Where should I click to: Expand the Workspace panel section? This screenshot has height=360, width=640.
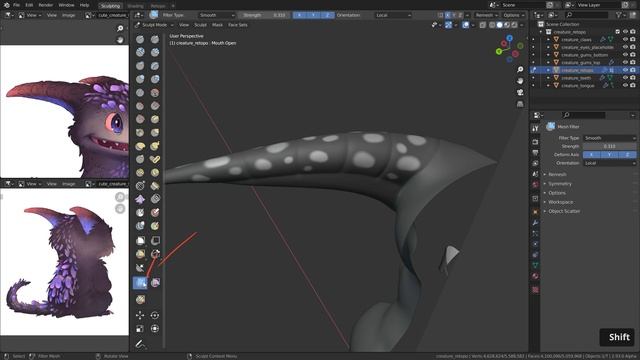(560, 202)
